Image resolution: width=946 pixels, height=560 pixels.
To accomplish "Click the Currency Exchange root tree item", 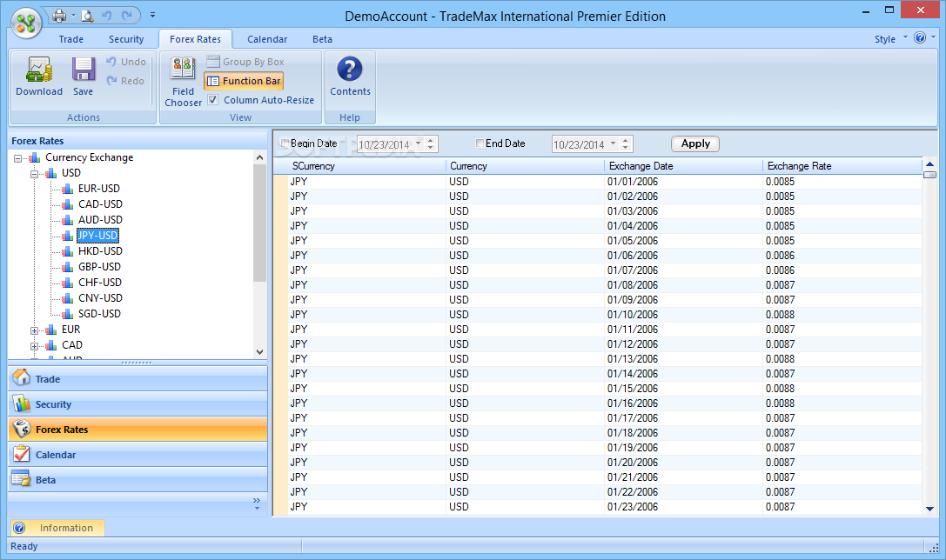I will click(90, 157).
